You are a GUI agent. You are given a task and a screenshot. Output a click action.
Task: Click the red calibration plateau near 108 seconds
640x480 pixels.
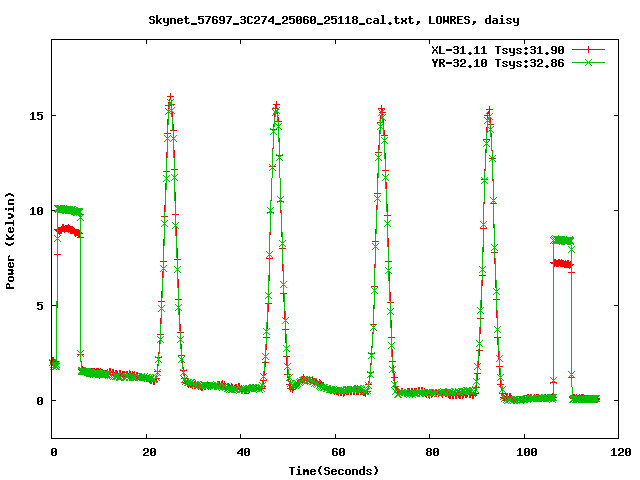tap(562, 264)
